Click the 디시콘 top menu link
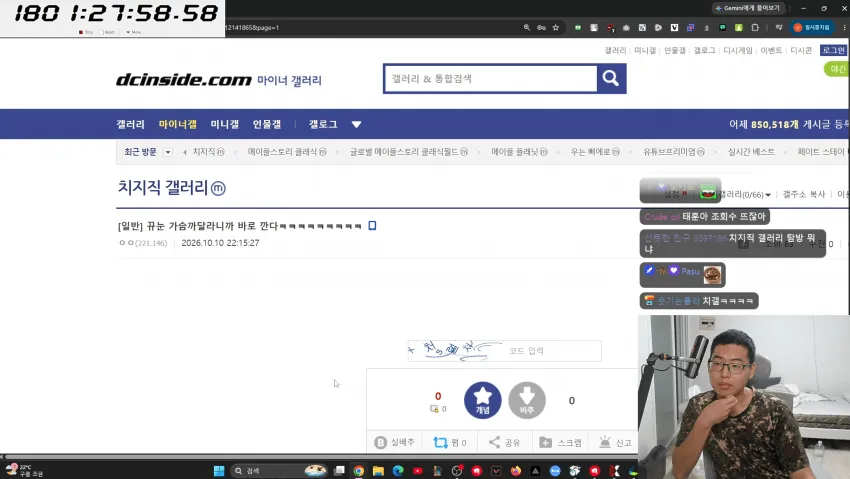Screen dimensions: 850x479 click(801, 50)
